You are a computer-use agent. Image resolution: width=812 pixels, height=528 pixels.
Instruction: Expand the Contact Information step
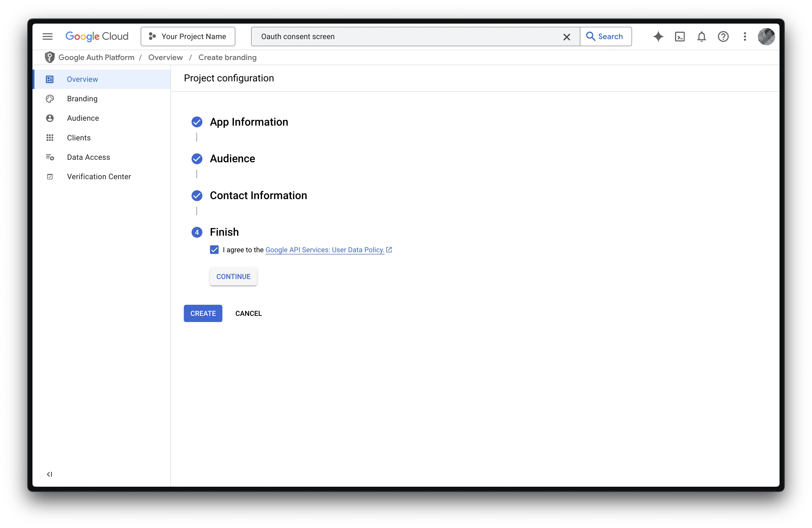pos(258,195)
